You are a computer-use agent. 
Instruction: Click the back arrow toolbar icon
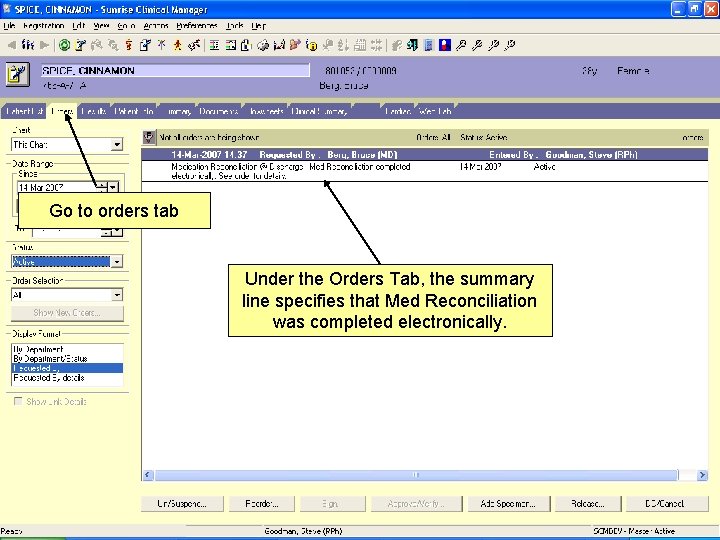pos(12,45)
